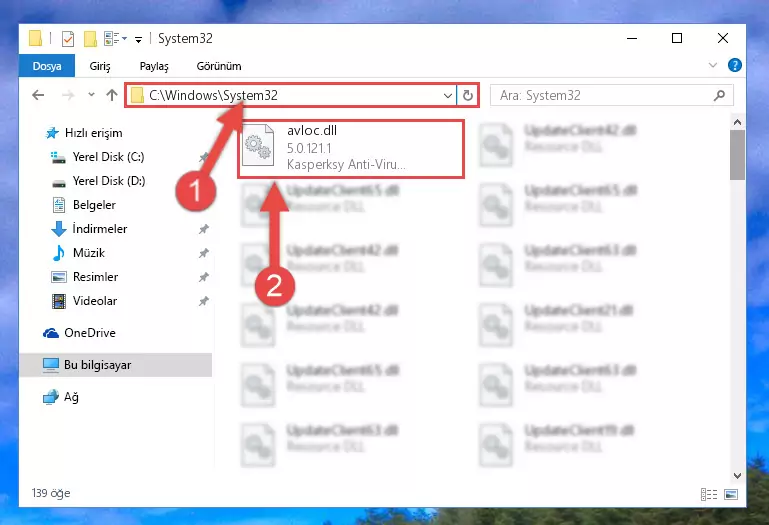Click the scrollbar up arrow
This screenshot has width=769, height=525.
[737, 122]
